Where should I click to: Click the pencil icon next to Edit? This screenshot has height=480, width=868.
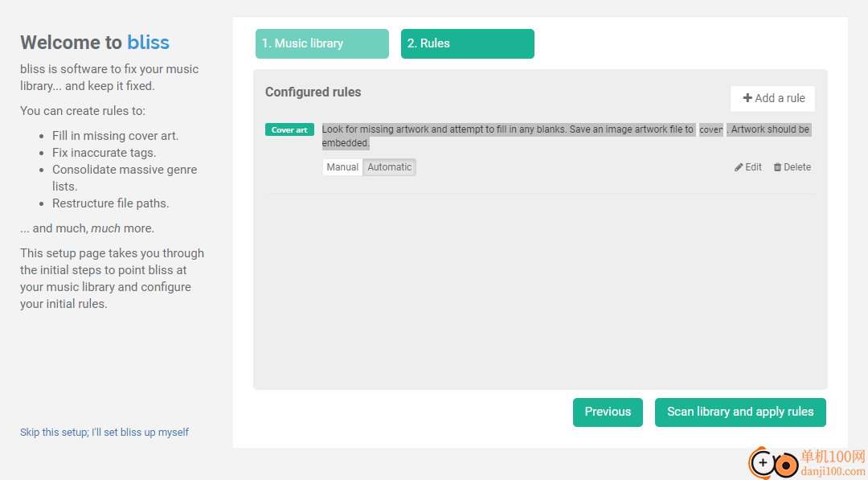click(x=739, y=167)
